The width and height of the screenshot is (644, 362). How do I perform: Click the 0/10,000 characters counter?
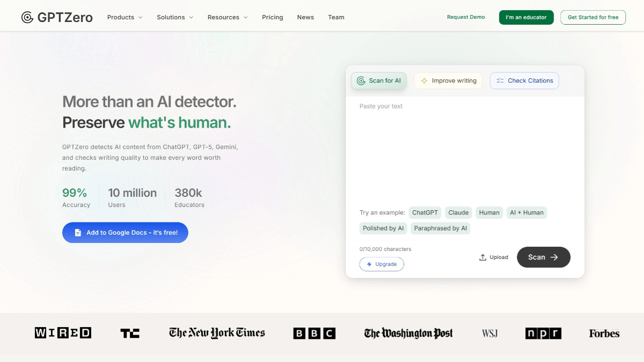point(385,249)
